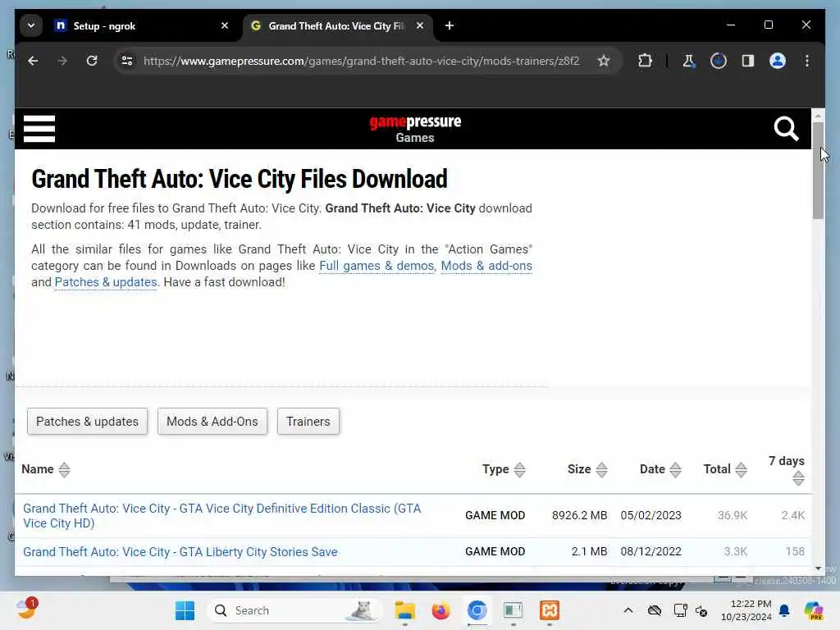
Task: Open the Games section link under the logo
Action: (x=415, y=138)
